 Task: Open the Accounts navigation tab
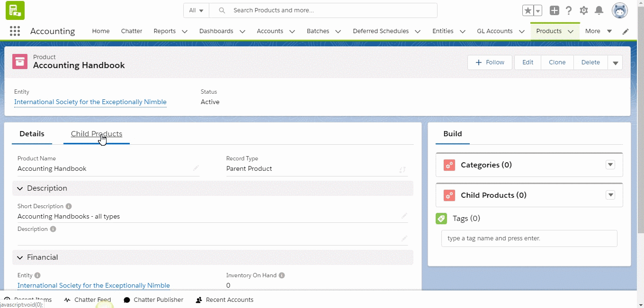(270, 31)
